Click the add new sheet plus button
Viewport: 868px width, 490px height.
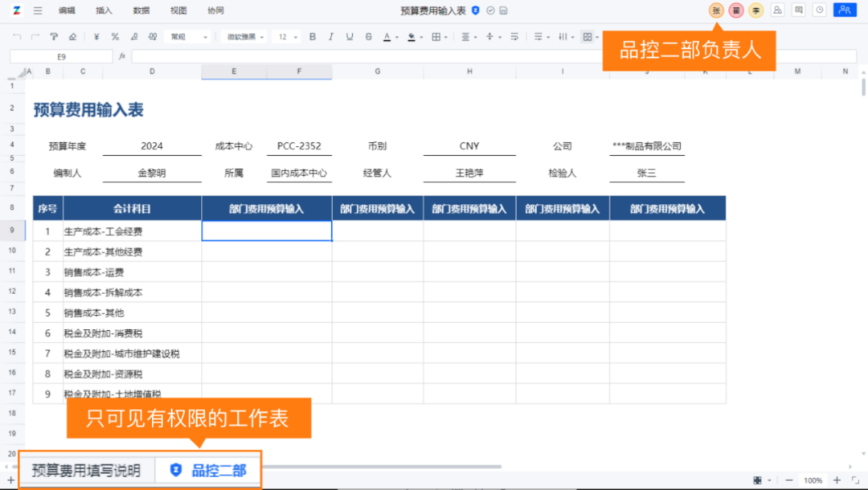[x=10, y=480]
